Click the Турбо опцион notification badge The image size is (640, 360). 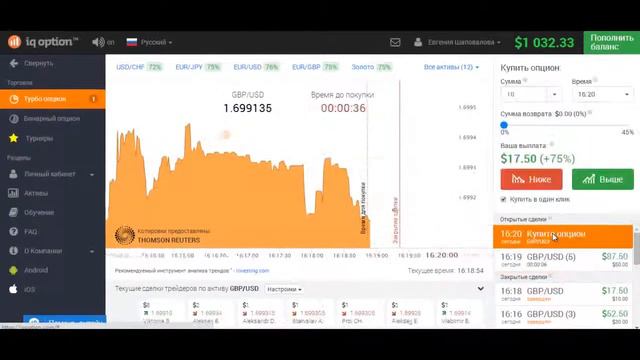[93, 99]
